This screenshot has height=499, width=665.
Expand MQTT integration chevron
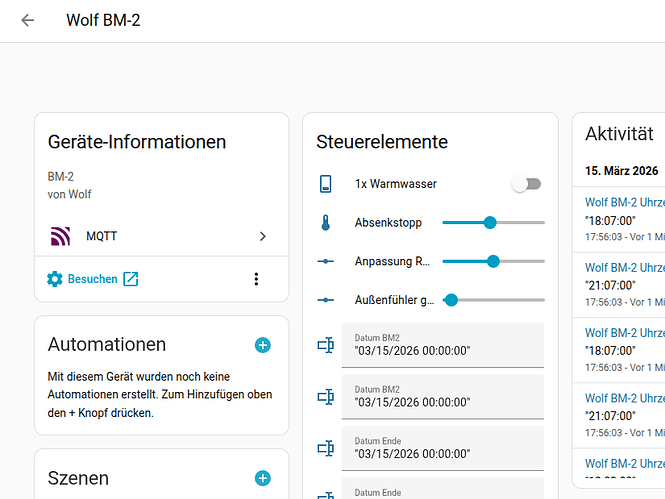point(262,236)
